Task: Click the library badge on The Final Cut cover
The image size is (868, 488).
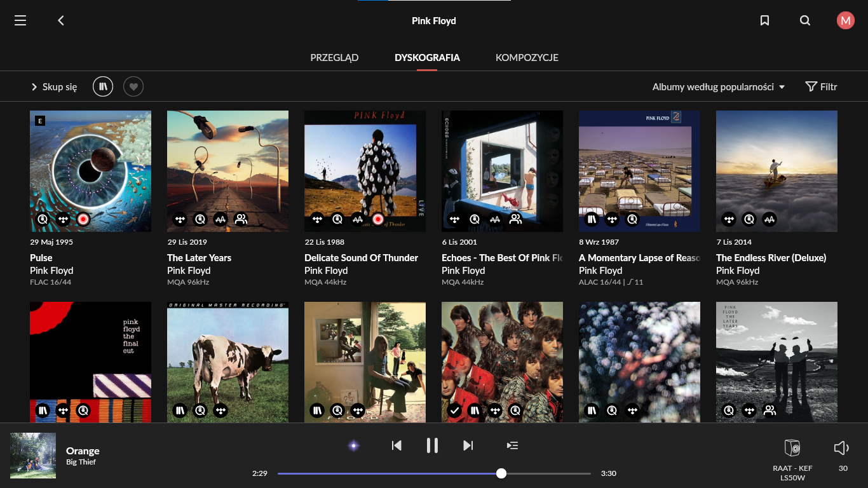Action: (43, 410)
